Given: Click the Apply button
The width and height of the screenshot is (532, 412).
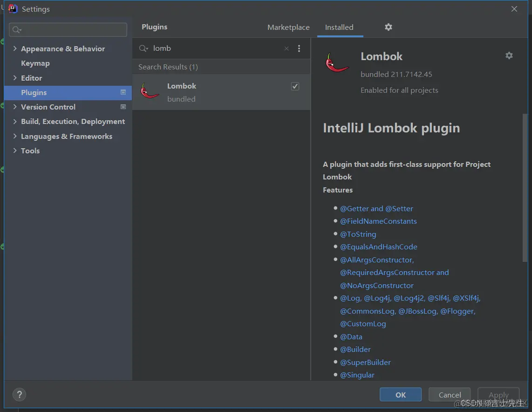Looking at the screenshot, I should click(x=498, y=395).
